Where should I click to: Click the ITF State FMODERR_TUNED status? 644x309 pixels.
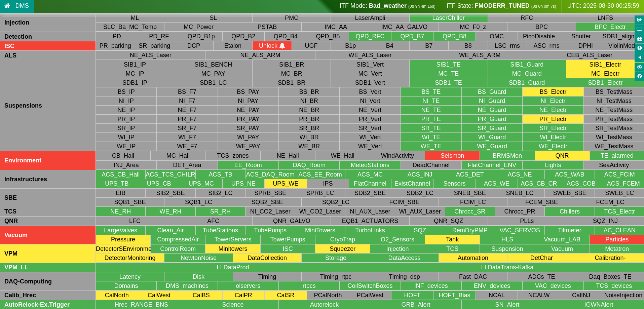(x=501, y=6)
